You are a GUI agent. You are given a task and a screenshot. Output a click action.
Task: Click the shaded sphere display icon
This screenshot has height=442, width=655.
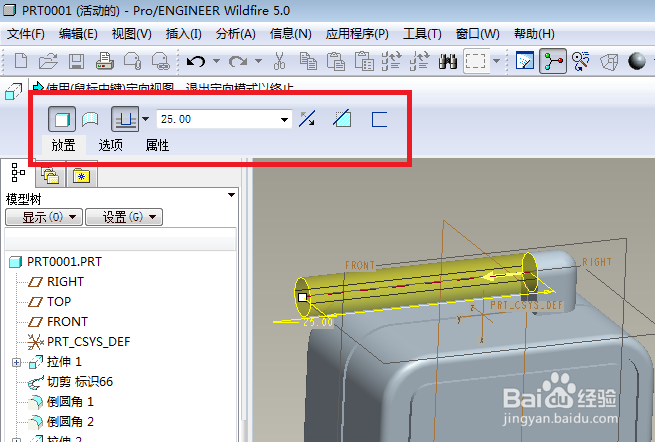pyautogui.click(x=637, y=61)
